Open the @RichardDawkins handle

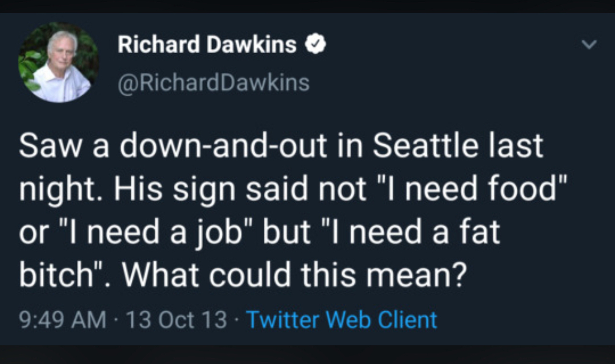pyautogui.click(x=214, y=83)
